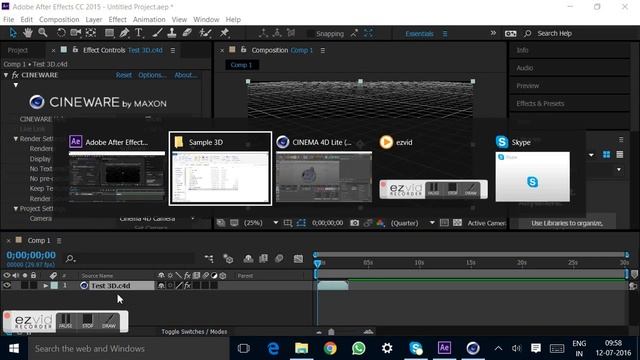Screen dimensions: 640x360
Task: Select the Roto Brush tool
Action: coord(205,33)
